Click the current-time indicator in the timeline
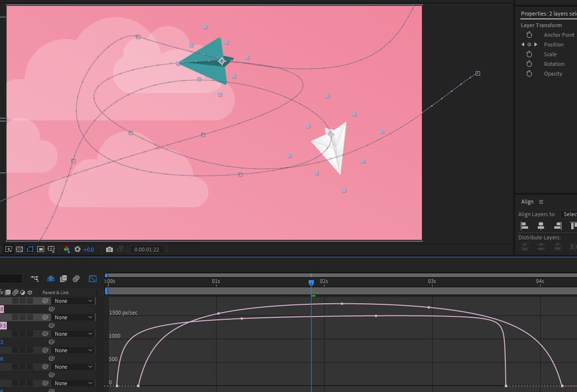The height and width of the screenshot is (392, 577). click(x=312, y=282)
